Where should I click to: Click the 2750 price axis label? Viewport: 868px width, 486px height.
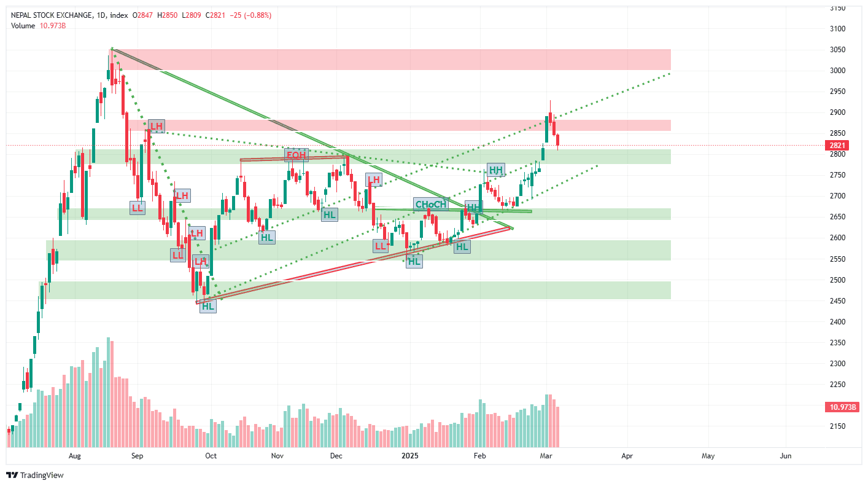tap(838, 175)
